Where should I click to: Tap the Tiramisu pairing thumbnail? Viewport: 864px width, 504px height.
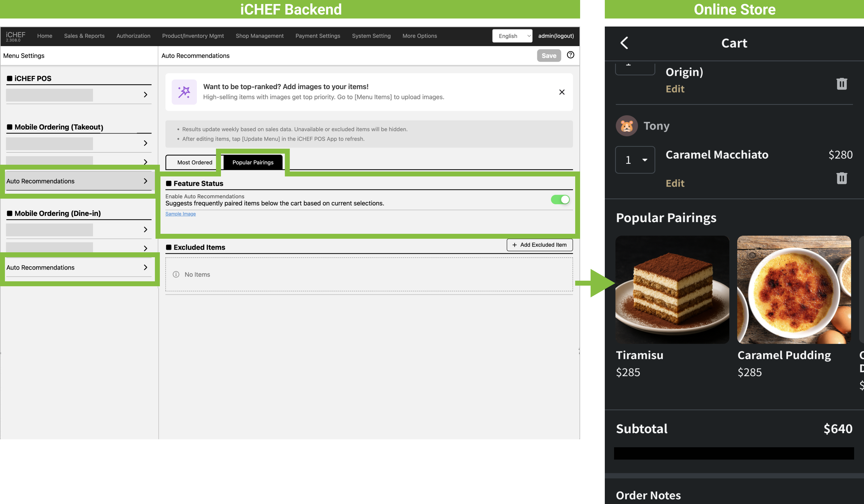pyautogui.click(x=672, y=290)
